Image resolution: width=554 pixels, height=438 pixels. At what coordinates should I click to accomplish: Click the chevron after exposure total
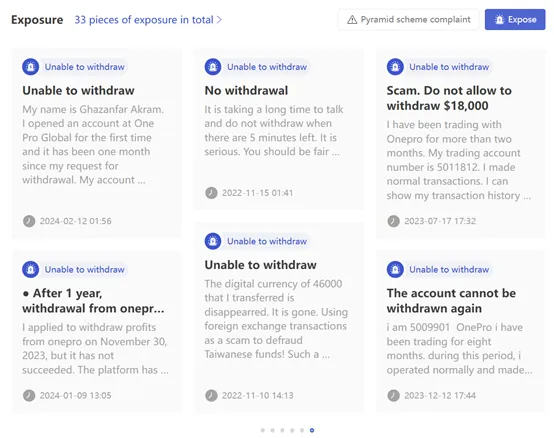click(219, 20)
